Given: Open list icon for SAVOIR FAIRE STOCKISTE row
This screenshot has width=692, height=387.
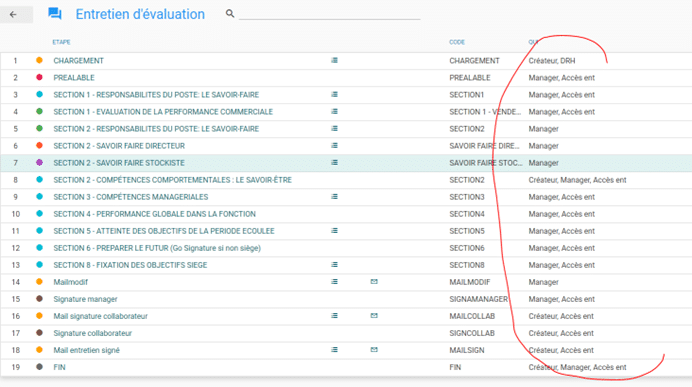Looking at the screenshot, I should pos(335,163).
